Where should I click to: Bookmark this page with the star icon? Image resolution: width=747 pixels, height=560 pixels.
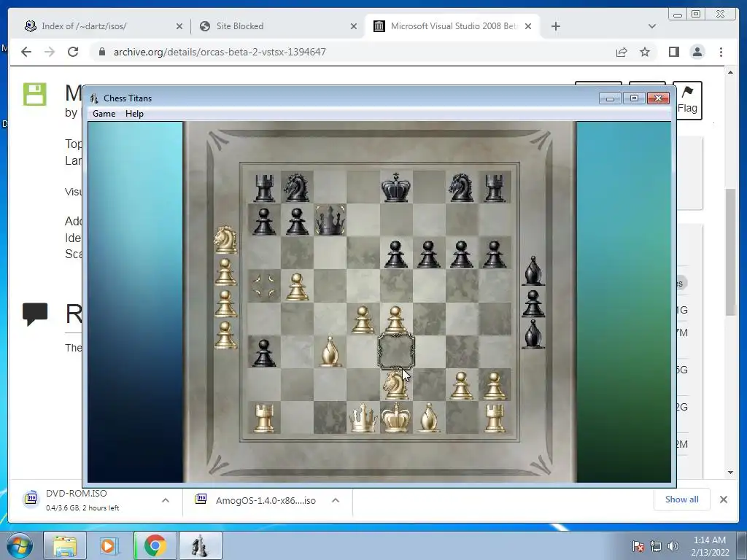click(x=645, y=52)
